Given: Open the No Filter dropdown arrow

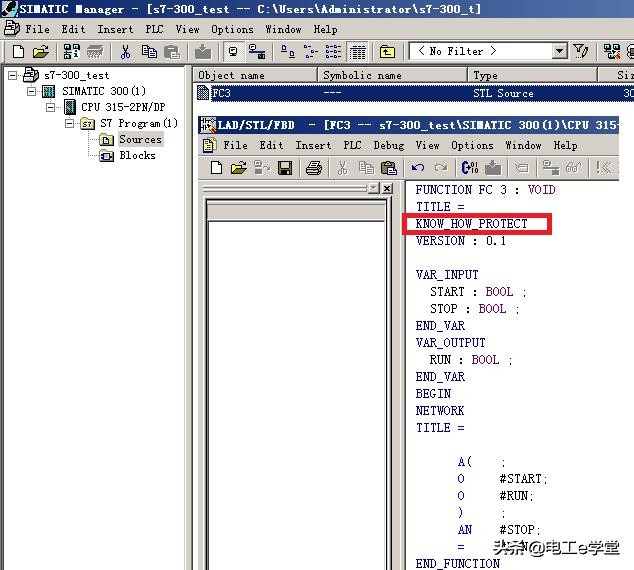Looking at the screenshot, I should (559, 51).
